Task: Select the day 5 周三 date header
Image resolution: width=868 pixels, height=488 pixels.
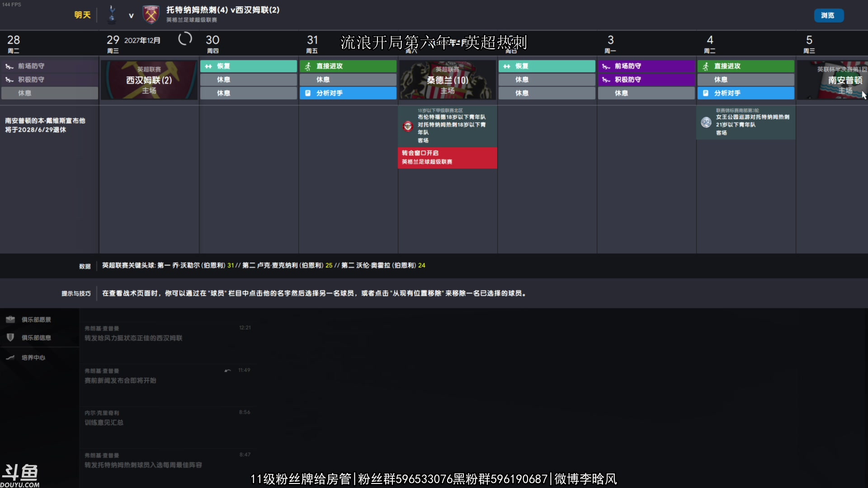Action: (x=809, y=44)
